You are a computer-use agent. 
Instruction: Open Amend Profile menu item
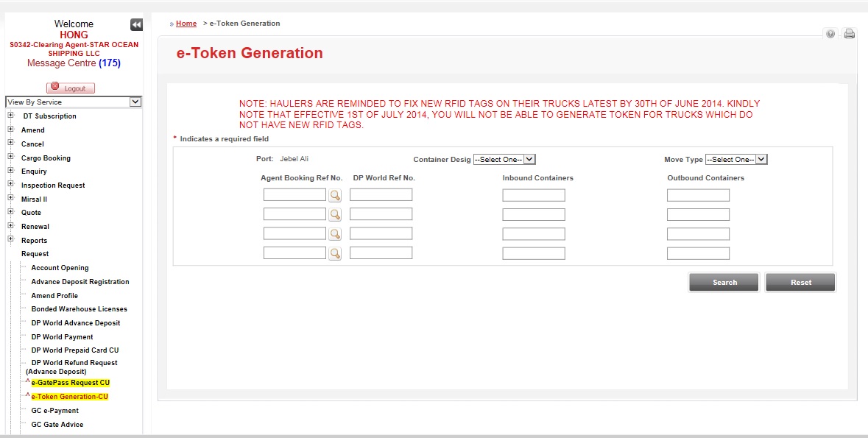54,296
